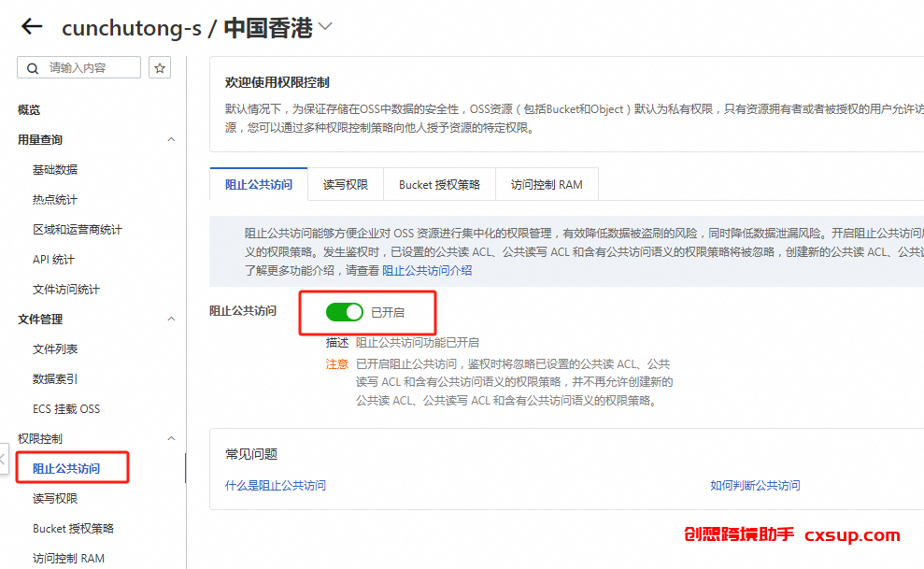Viewport: 924px width, 569px height.
Task: Collapse the sidebar with the left edge handle
Action: click(x=4, y=460)
